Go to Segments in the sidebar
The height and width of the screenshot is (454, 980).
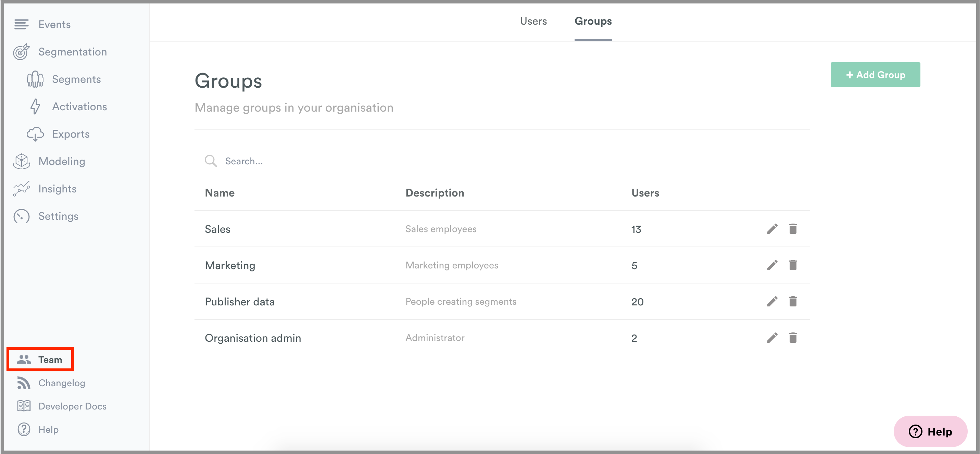[76, 79]
